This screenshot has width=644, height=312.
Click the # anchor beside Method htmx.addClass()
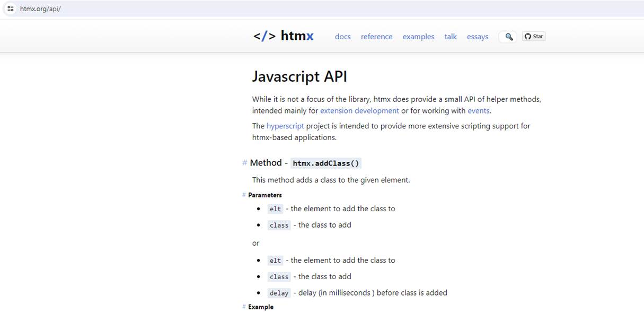pyautogui.click(x=244, y=163)
